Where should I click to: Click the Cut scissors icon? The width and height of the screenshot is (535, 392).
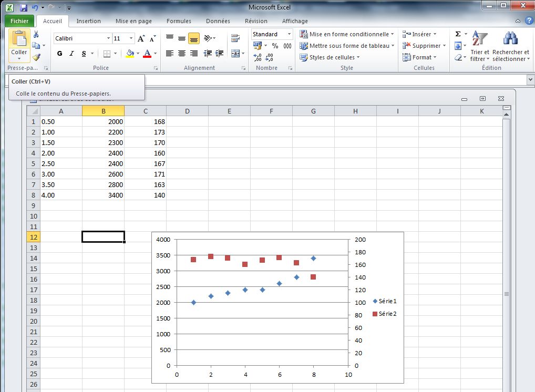point(36,34)
